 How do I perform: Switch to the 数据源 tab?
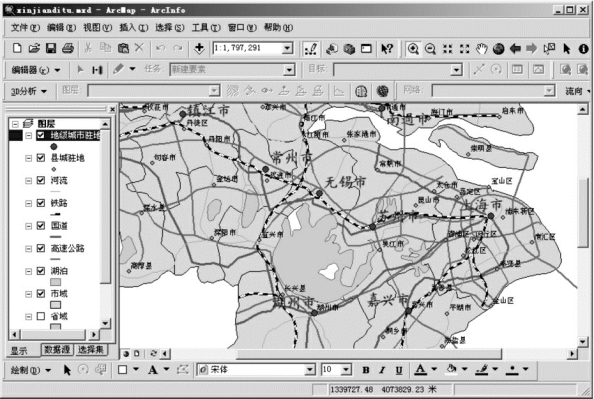tap(57, 350)
